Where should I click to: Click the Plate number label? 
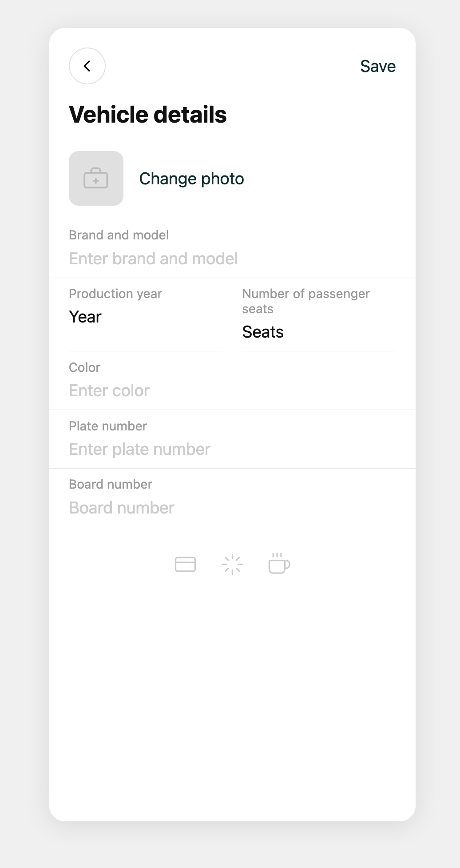click(108, 426)
